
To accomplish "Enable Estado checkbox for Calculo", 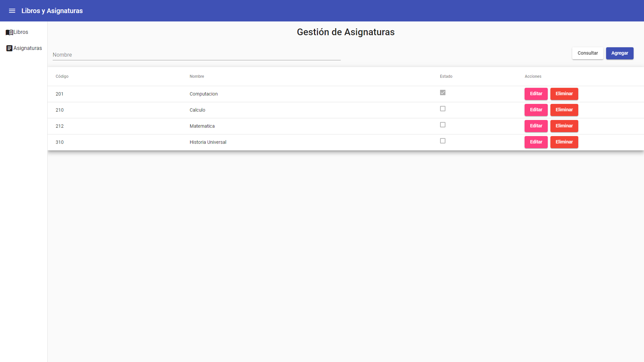I will tap(443, 109).
